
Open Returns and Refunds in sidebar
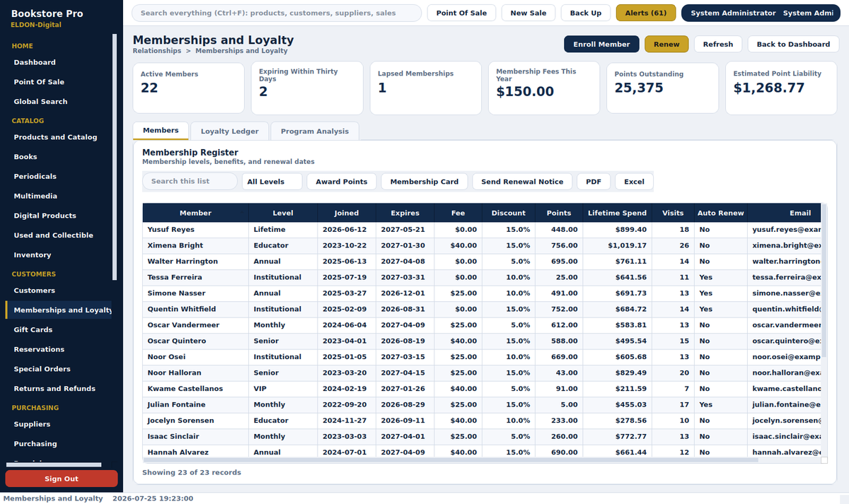tap(58, 389)
